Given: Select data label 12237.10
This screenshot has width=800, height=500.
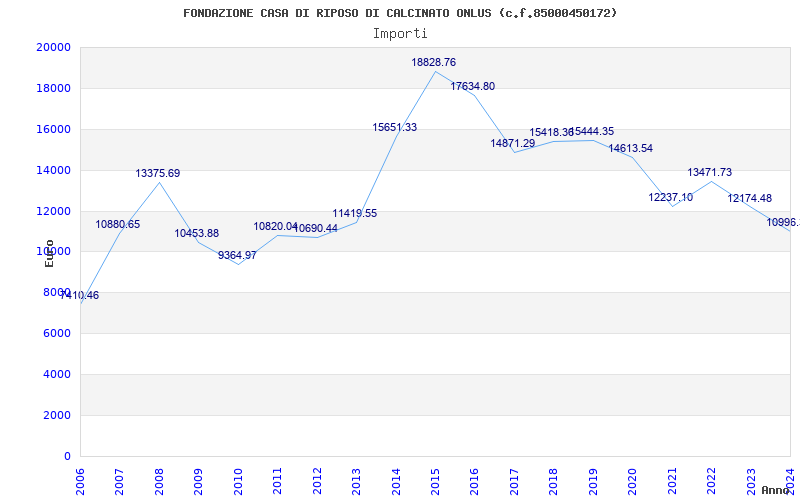Looking at the screenshot, I should [671, 197].
